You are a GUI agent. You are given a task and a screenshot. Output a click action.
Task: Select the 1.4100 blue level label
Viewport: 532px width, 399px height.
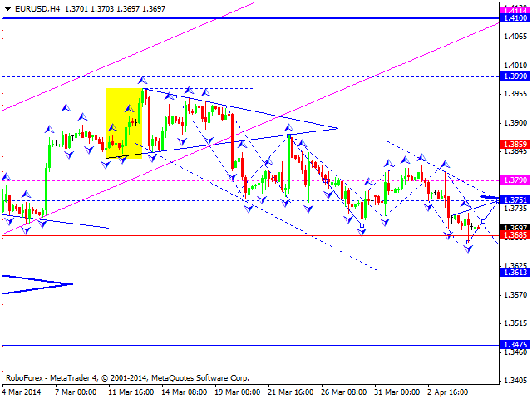[515, 18]
